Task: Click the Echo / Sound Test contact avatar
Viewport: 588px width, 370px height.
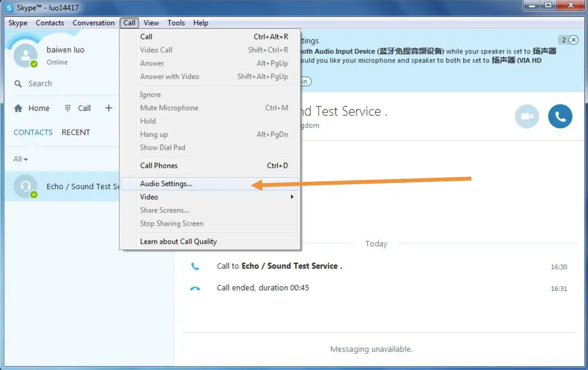Action: pos(25,186)
